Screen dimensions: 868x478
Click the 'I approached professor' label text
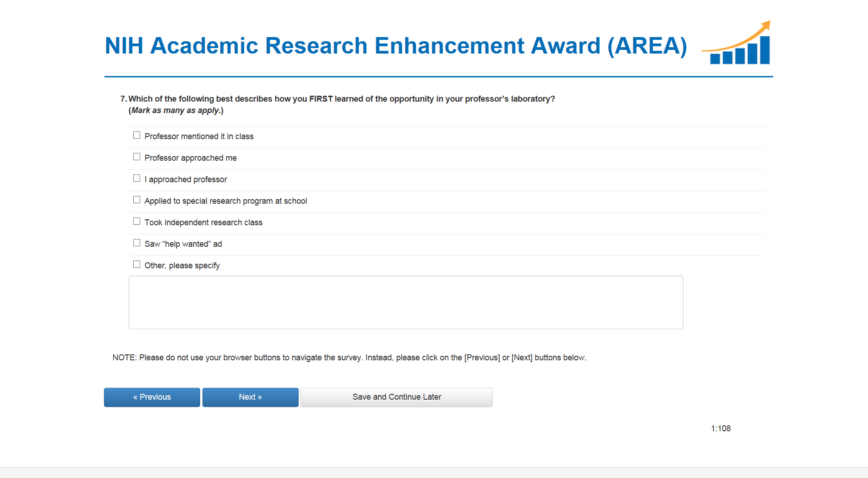pos(186,179)
